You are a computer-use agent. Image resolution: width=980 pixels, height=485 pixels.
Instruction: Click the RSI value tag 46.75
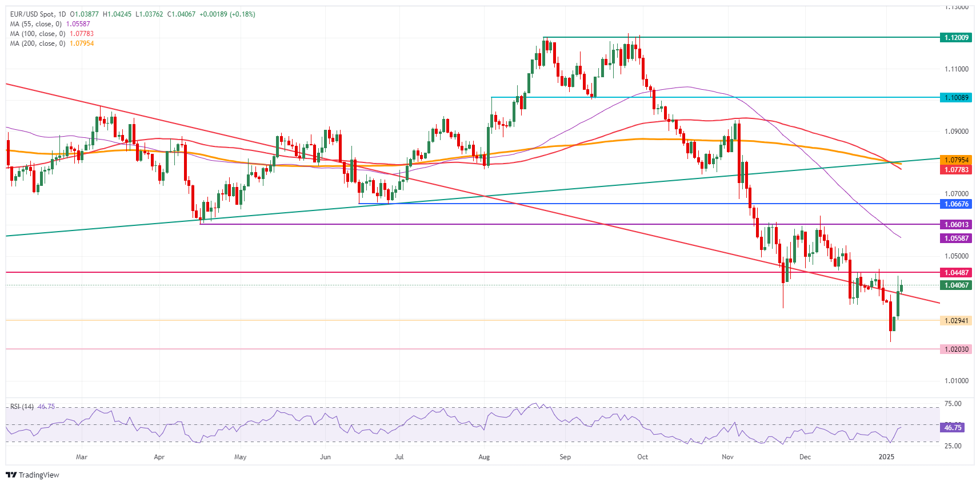[952, 428]
